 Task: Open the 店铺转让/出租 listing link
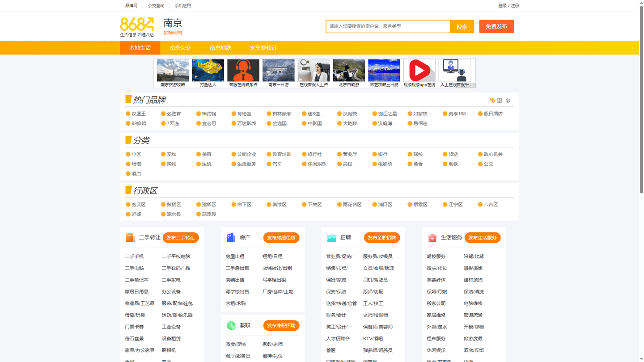277,268
